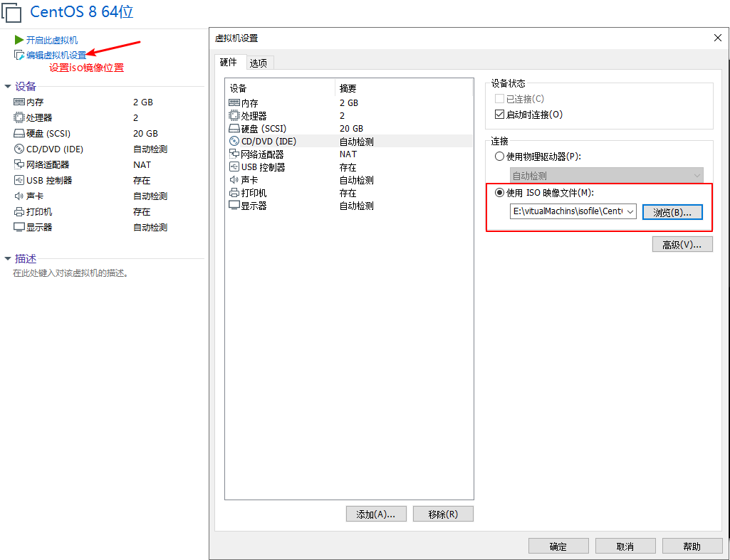Click the printer icon in left panel

(19, 211)
